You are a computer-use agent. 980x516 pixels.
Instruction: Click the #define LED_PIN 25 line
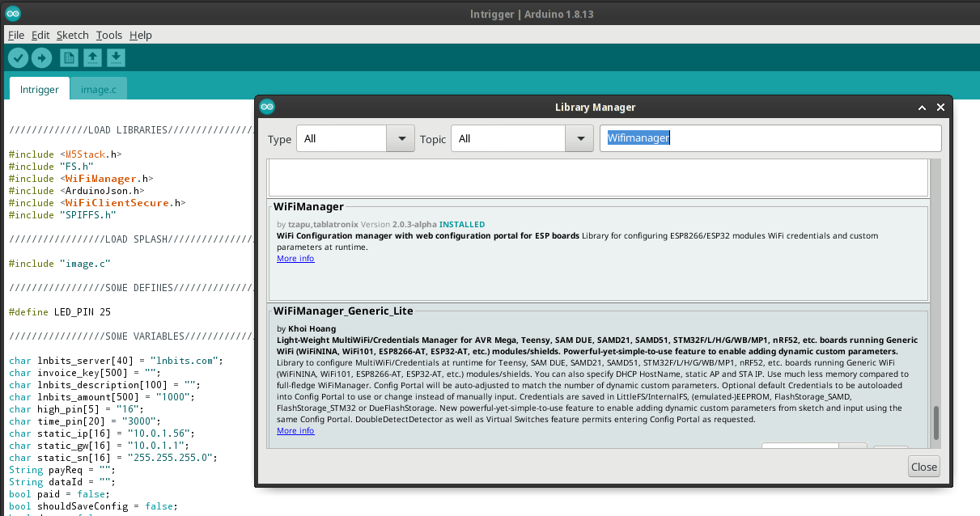pos(60,311)
